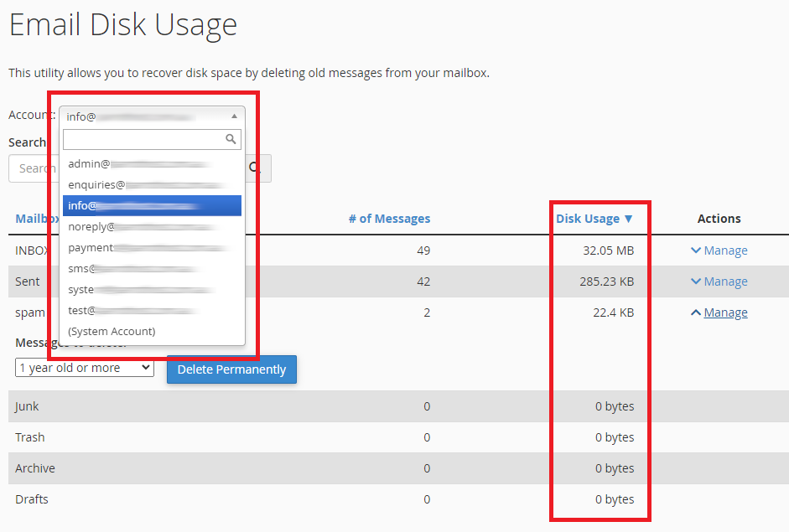The image size is (789, 532).
Task: Click the Delete Permanently button
Action: click(x=231, y=369)
